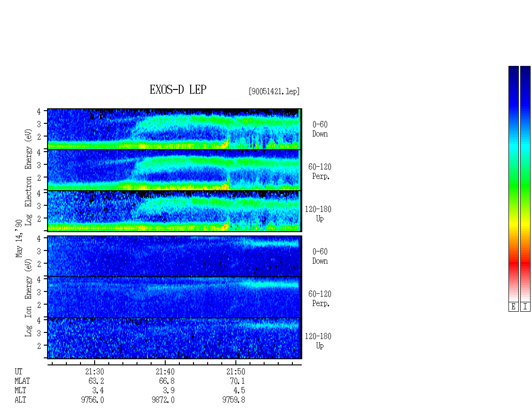532x412 pixels.
Task: Click the ion 60-120 Perp. pitch angle label
Action: [x=320, y=299]
